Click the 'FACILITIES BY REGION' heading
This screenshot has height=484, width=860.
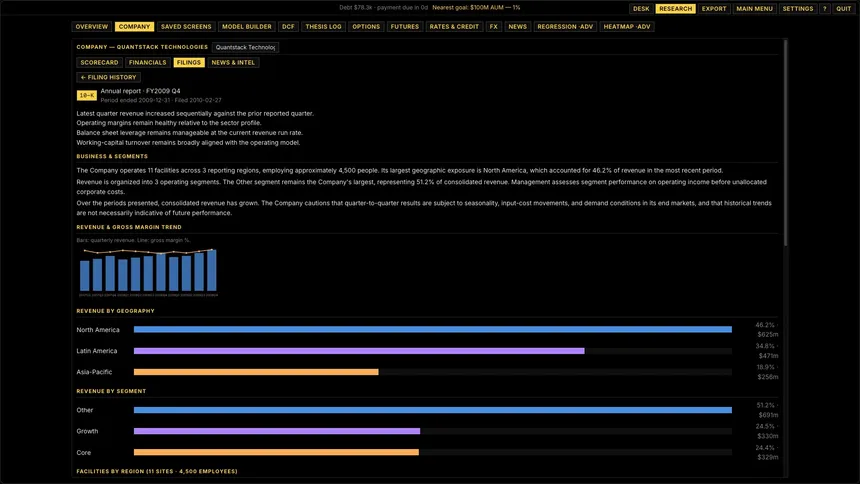point(157,471)
